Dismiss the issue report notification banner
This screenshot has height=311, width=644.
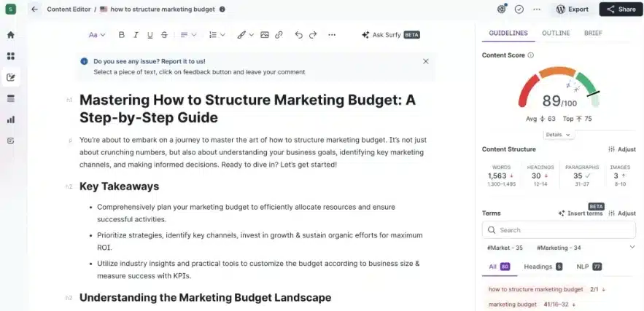pos(426,62)
